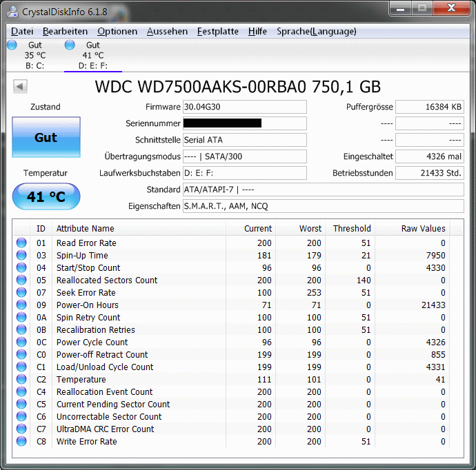The width and height of the screenshot is (476, 470).
Task: Open the Datei menu
Action: coord(22,31)
